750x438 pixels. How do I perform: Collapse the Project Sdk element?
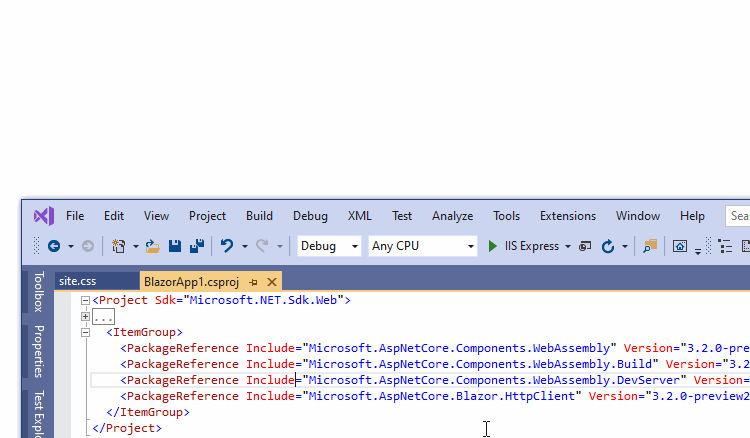point(85,300)
